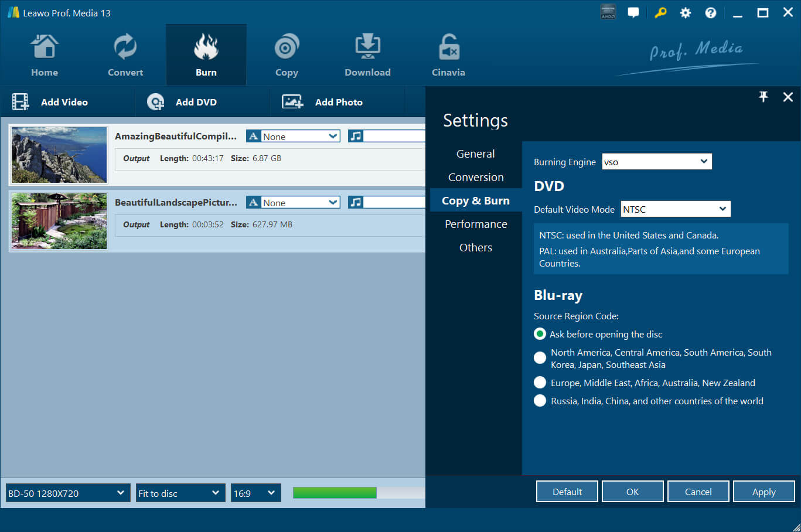Click the green disc capacity bar
Screen dimensions: 801x532
pyautogui.click(x=334, y=493)
